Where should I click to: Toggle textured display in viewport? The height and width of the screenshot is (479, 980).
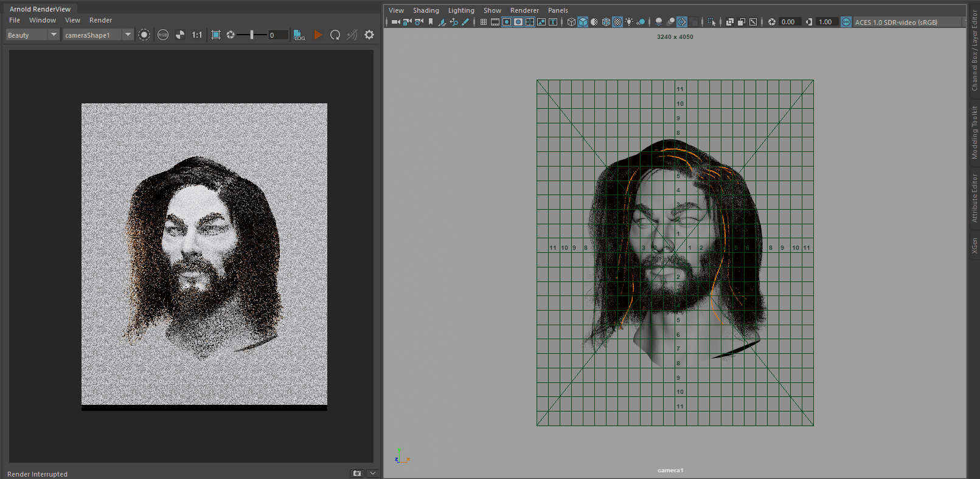pyautogui.click(x=617, y=22)
